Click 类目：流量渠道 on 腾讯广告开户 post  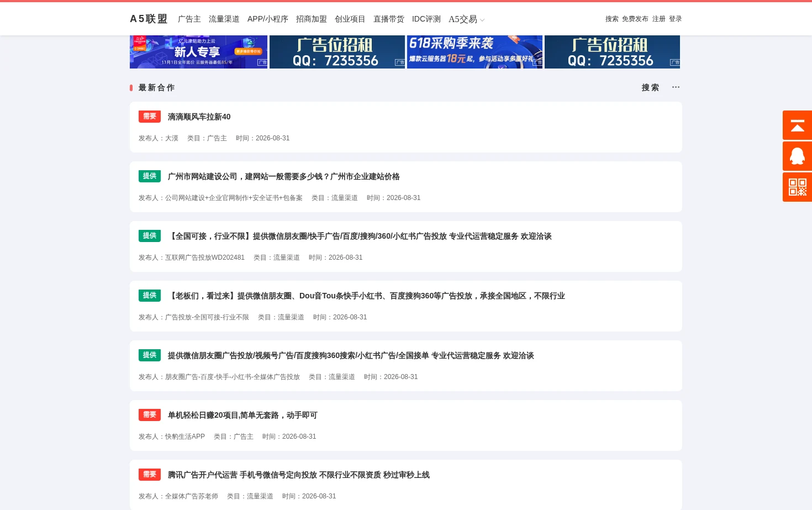pos(250,496)
